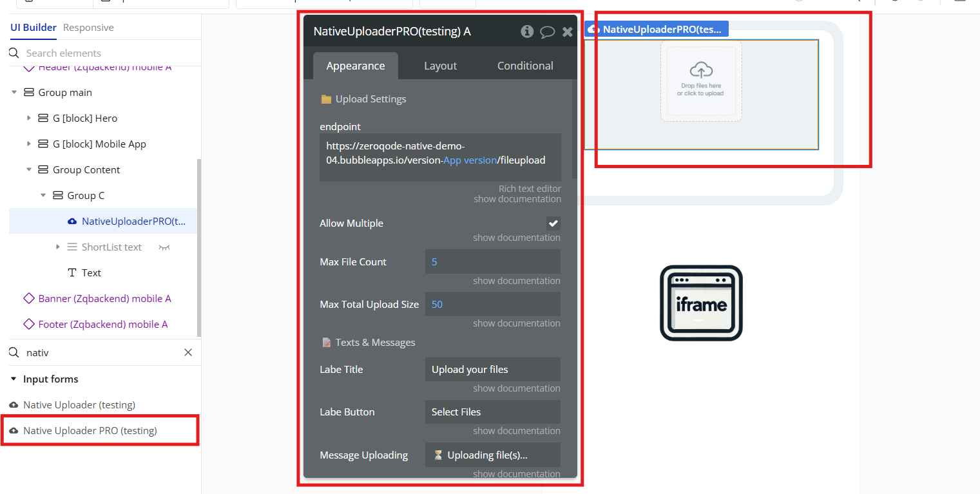The height and width of the screenshot is (494, 980).
Task: Click the elements tree vertical scrollbar
Action: pos(199,248)
